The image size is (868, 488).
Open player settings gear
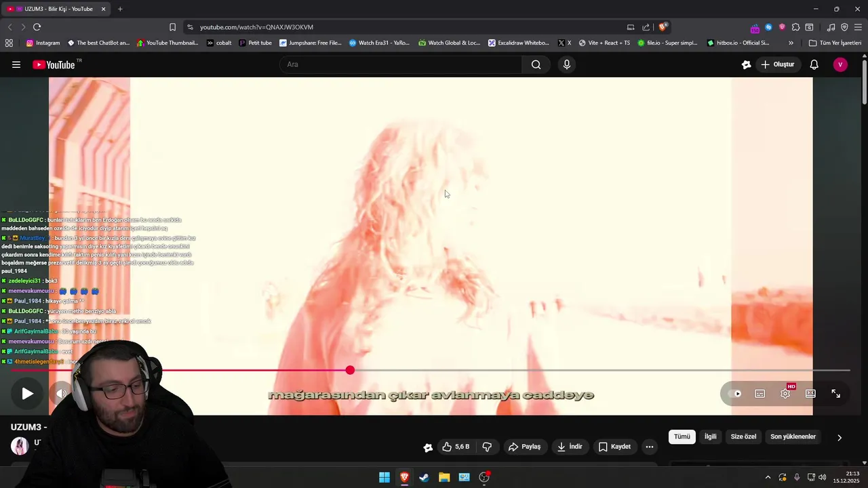pos(785,394)
